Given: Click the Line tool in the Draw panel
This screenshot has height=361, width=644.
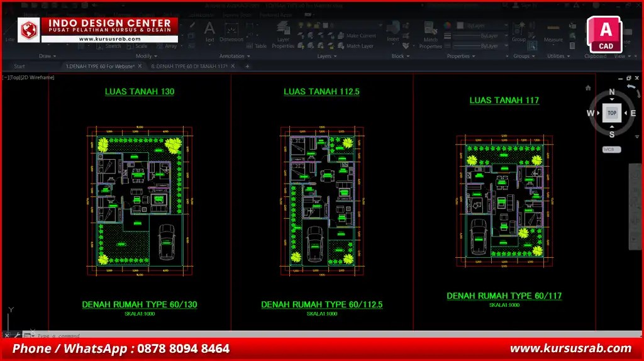Looking at the screenshot, I should [10, 33].
